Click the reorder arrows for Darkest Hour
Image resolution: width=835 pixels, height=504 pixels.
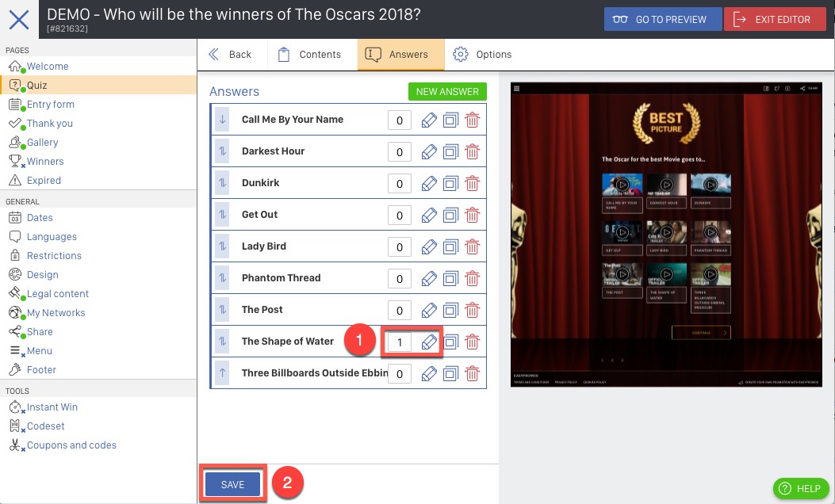tap(223, 151)
